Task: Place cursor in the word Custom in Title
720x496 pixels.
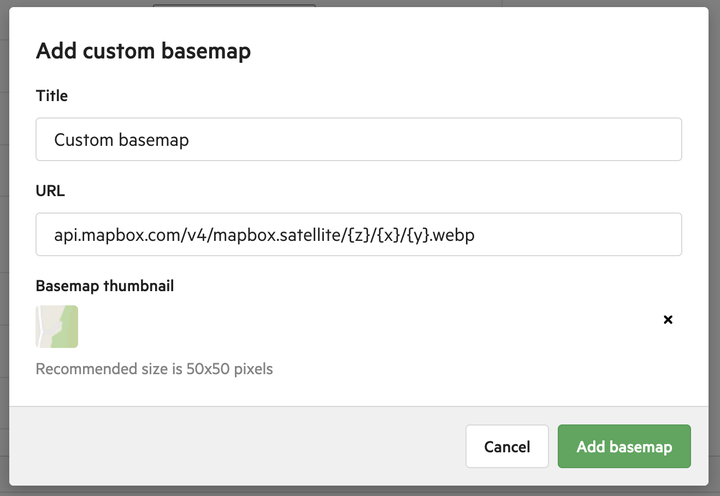Action: [84, 140]
